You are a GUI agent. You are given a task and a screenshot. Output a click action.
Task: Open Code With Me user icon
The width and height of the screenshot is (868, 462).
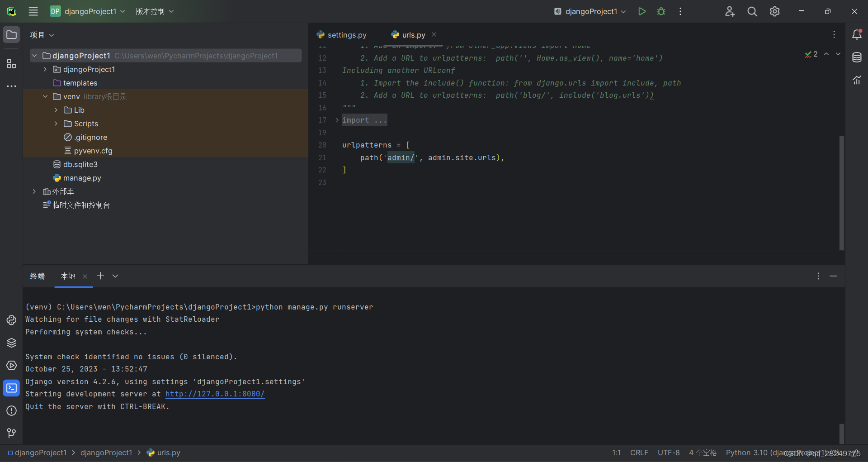(x=730, y=11)
